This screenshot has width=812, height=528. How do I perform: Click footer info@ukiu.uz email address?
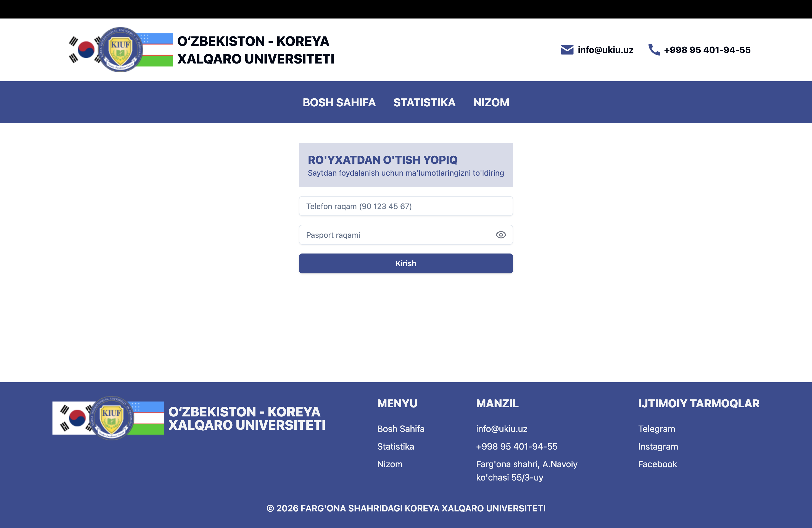pyautogui.click(x=502, y=429)
